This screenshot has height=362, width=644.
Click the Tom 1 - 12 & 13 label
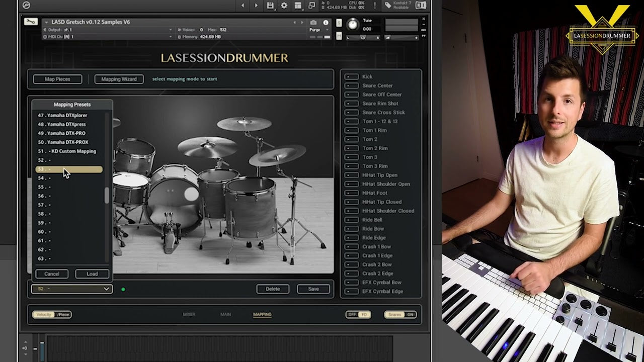(x=380, y=121)
